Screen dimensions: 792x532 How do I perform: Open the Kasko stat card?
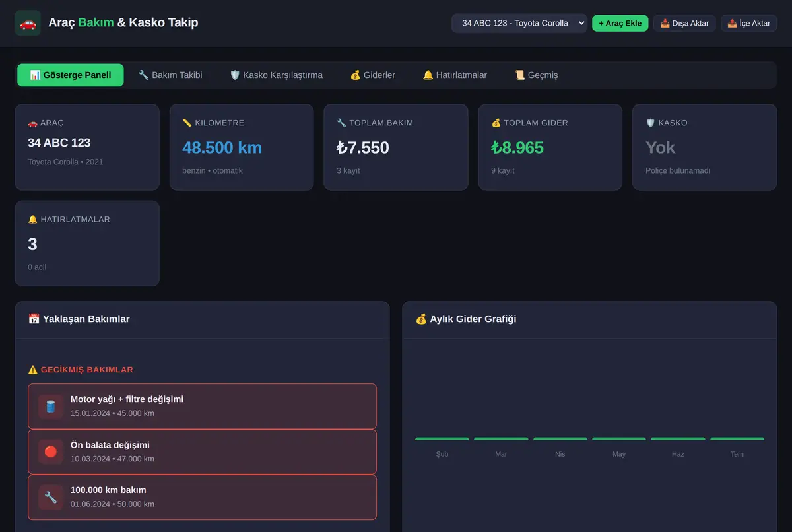click(x=705, y=147)
